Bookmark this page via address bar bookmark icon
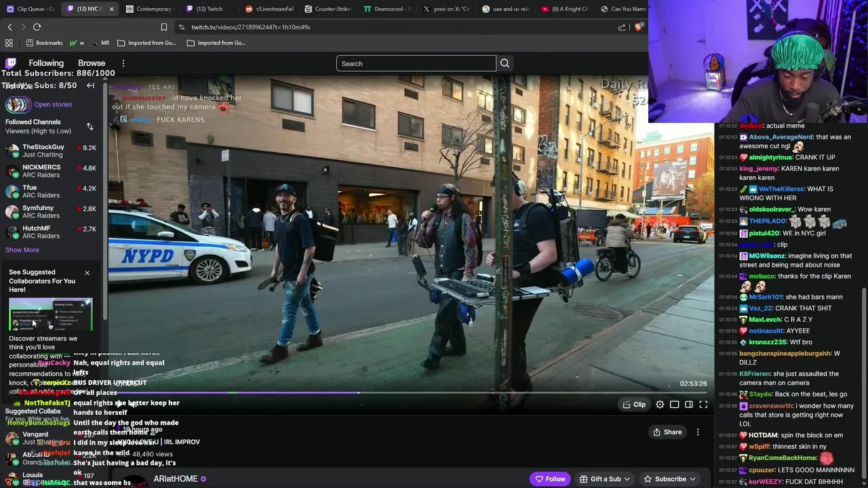 [163, 27]
